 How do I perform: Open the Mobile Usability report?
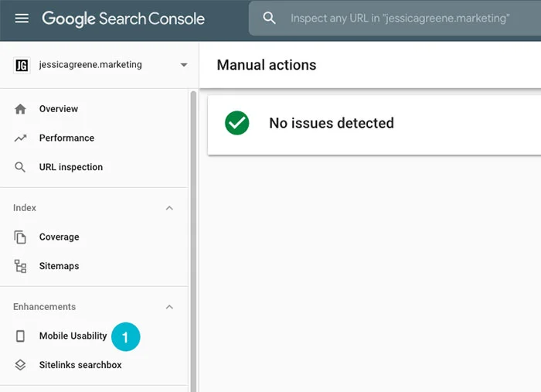click(73, 336)
